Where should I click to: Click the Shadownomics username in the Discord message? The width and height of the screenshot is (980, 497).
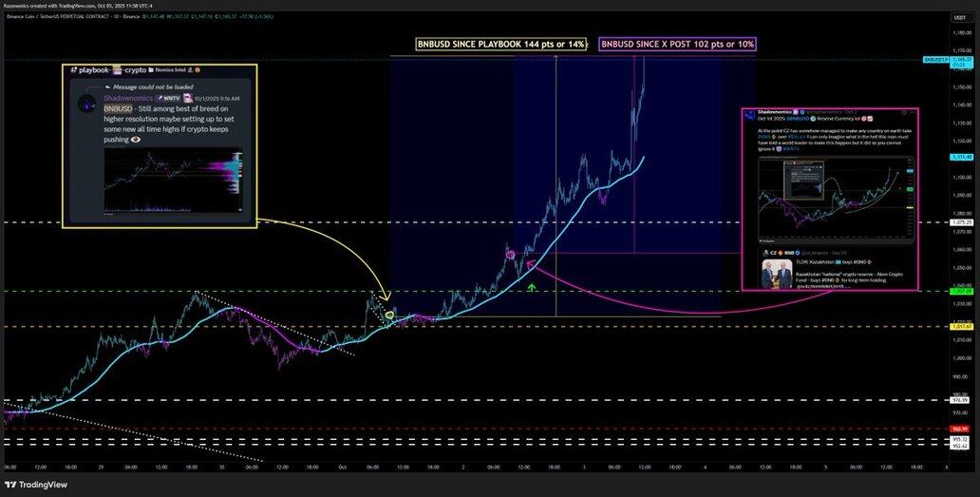coord(128,99)
